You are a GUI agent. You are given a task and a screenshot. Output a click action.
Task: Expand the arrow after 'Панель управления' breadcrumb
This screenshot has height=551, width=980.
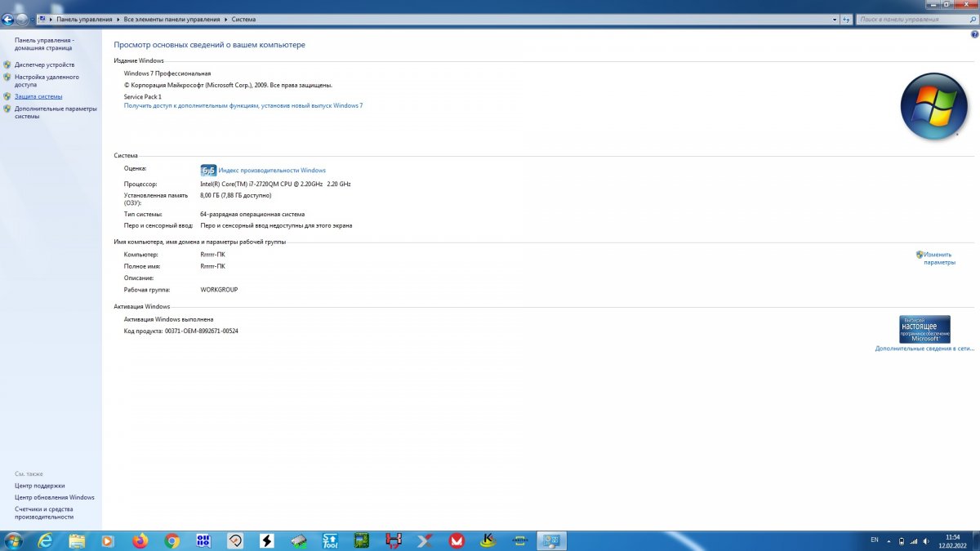[x=118, y=19]
